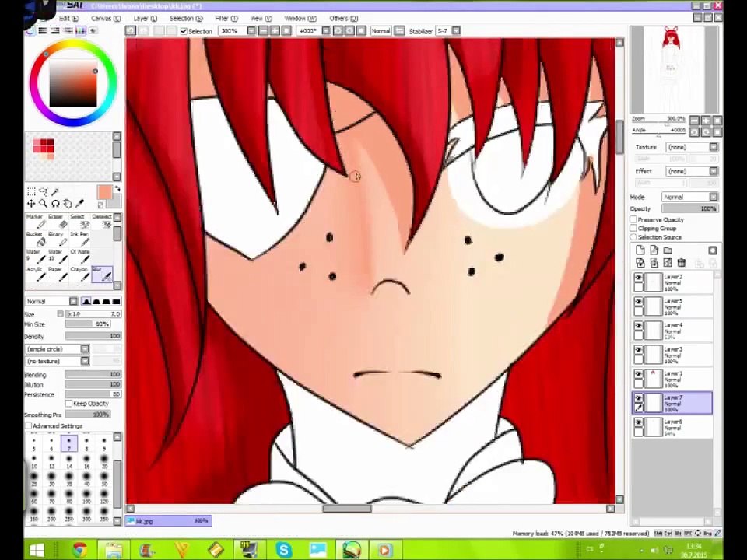The width and height of the screenshot is (747, 560).
Task: Choose the Paper brush
Action: click(x=57, y=275)
